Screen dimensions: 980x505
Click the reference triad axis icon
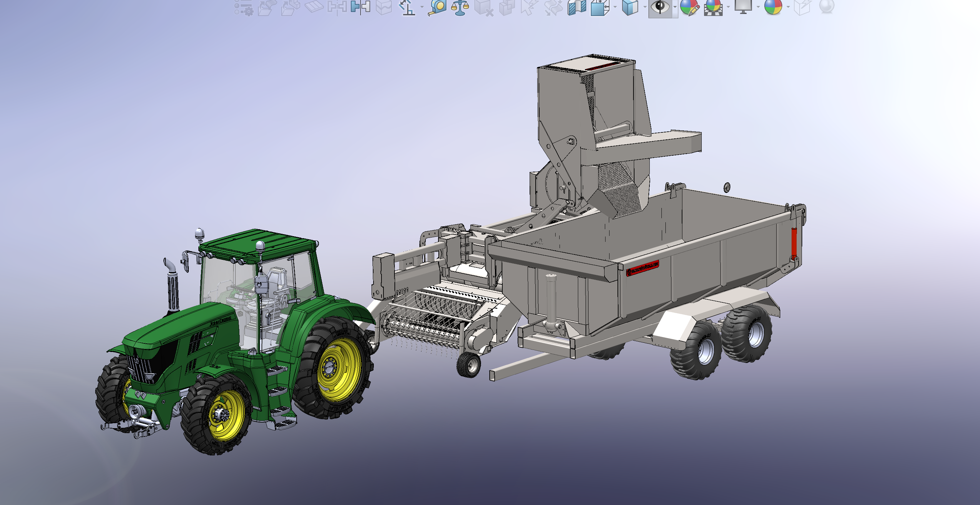point(407,8)
